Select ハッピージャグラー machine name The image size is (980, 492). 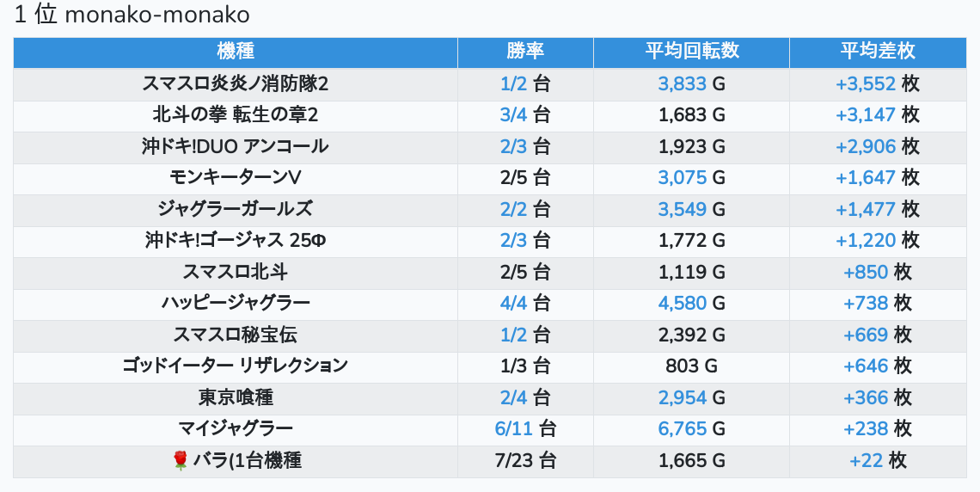point(236,303)
